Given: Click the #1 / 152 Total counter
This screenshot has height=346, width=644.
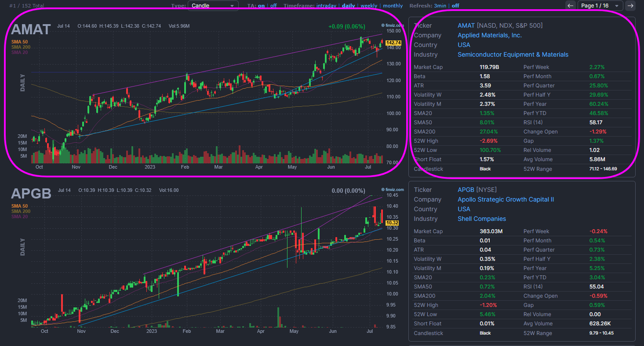Looking at the screenshot, I should pos(26,6).
